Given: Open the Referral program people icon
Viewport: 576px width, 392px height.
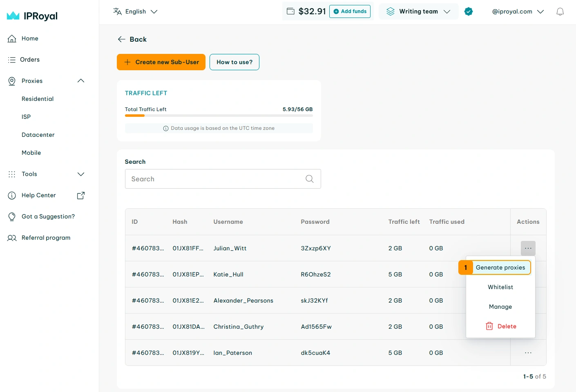Looking at the screenshot, I should 12,238.
